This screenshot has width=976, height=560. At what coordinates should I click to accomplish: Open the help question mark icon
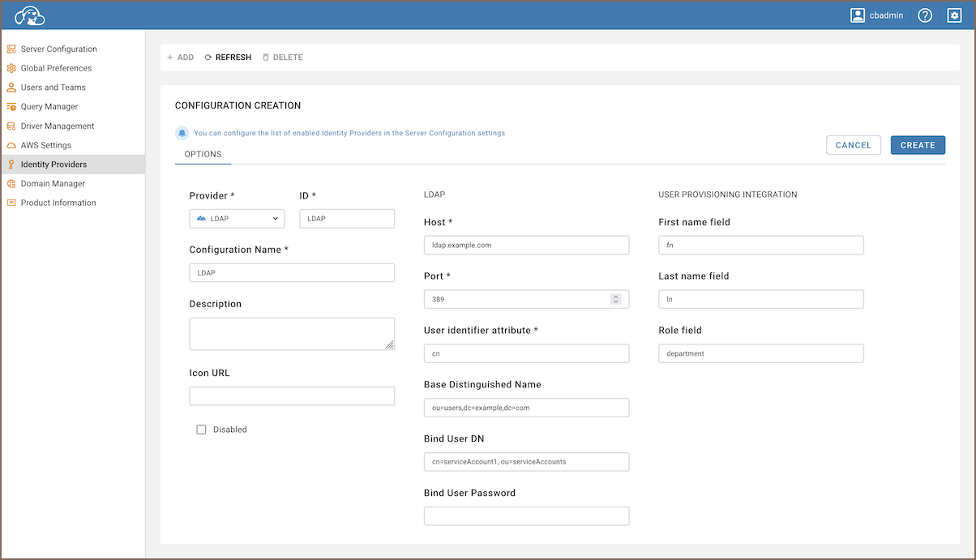click(x=925, y=15)
